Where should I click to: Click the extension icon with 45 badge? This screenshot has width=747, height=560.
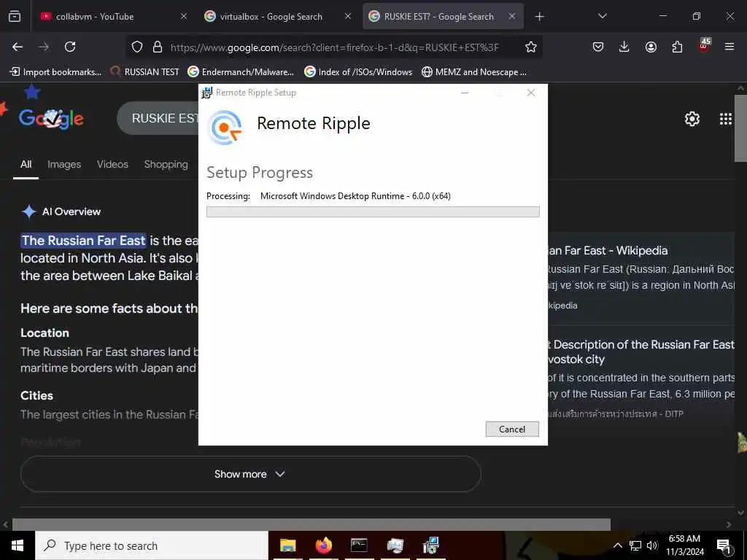point(704,45)
